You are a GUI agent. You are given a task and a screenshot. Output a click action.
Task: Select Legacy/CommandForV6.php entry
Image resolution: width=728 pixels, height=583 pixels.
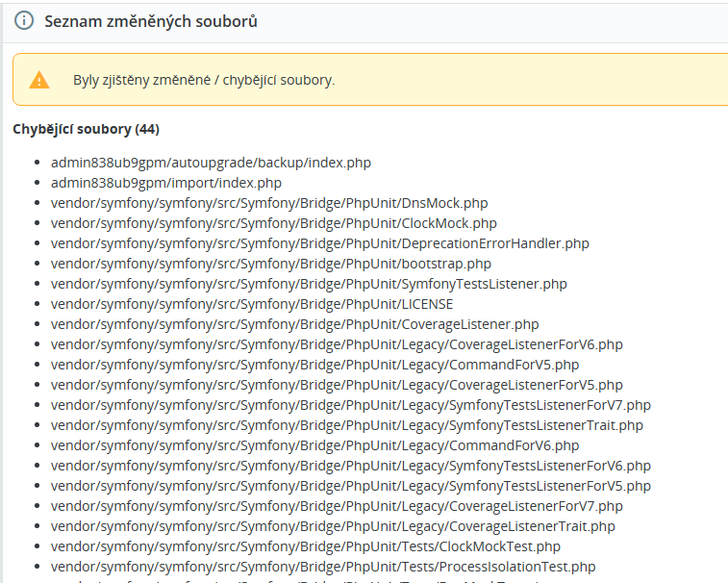(314, 445)
